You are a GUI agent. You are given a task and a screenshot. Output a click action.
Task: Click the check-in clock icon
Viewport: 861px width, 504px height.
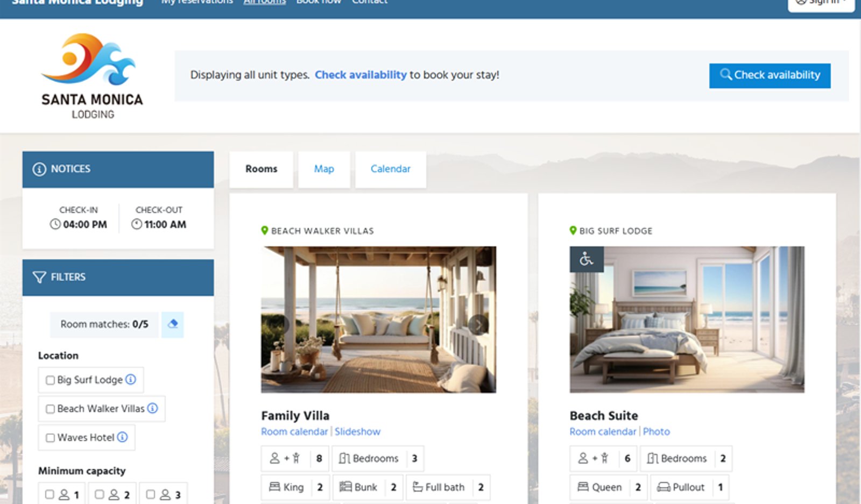tap(55, 224)
